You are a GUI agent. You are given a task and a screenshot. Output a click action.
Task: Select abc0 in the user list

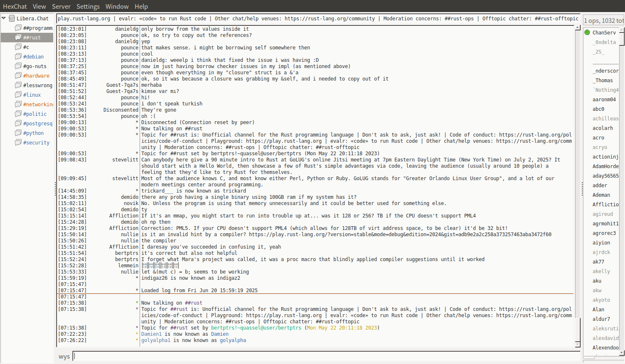click(598, 109)
